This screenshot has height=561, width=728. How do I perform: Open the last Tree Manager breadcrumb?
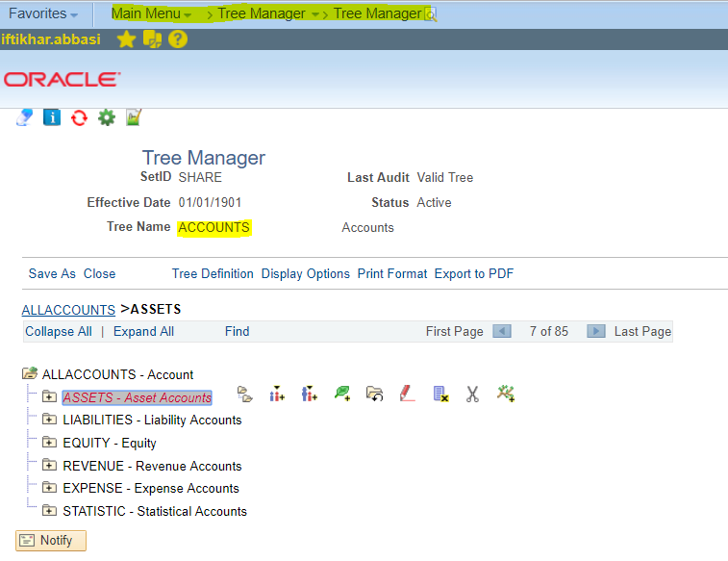pyautogui.click(x=377, y=13)
